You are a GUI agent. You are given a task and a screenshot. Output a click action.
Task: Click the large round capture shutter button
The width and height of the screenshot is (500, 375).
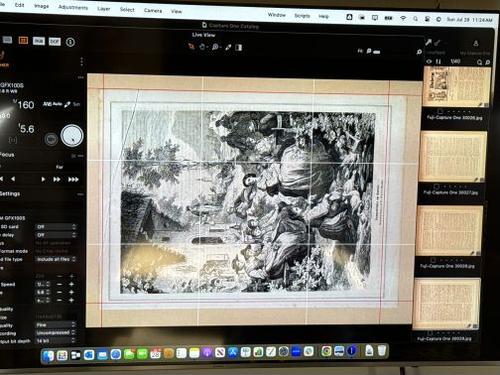72,136
